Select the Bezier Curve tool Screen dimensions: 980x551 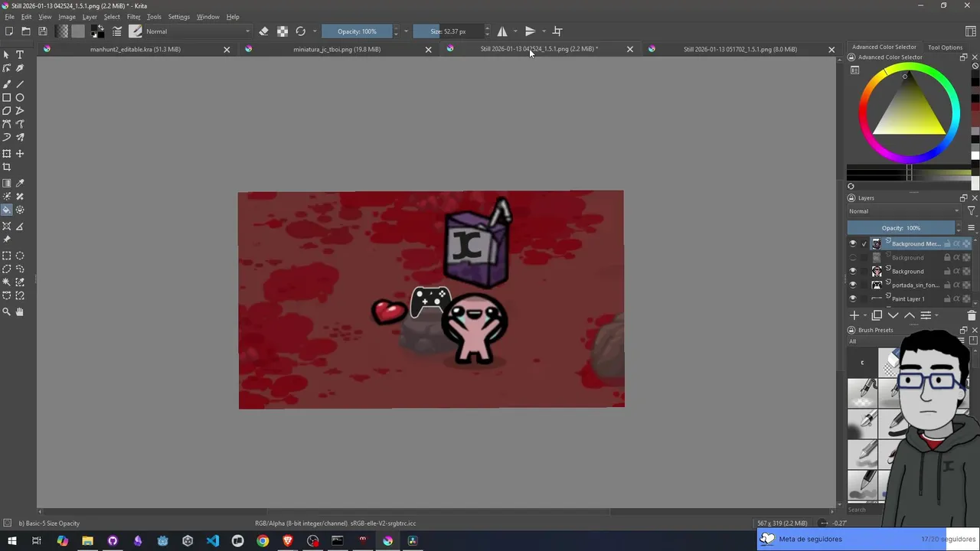(7, 124)
